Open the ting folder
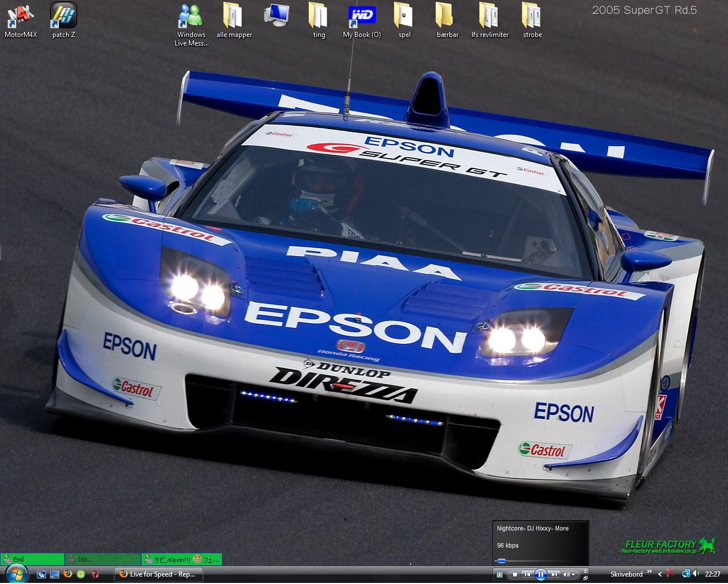This screenshot has width=728, height=584. point(319,20)
